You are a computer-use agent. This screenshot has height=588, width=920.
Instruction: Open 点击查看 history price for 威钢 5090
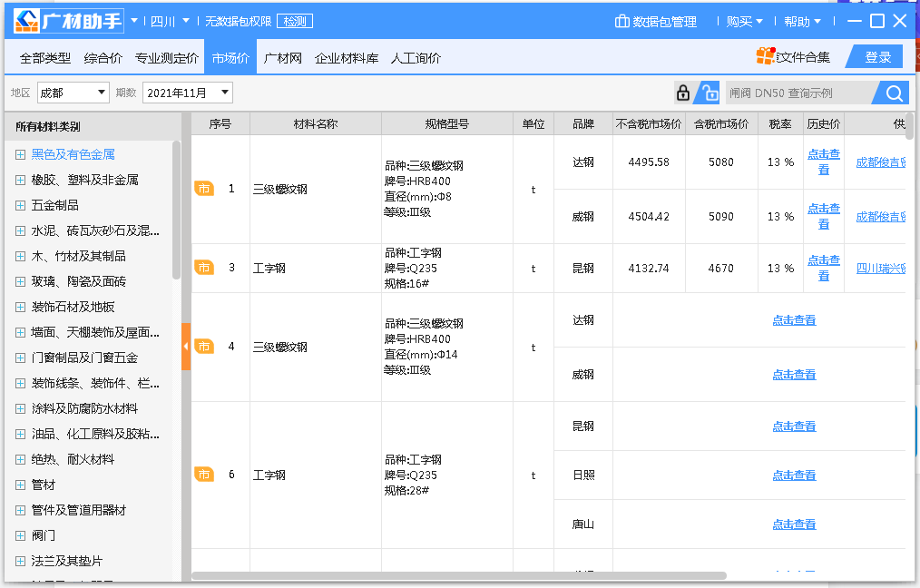coord(824,216)
